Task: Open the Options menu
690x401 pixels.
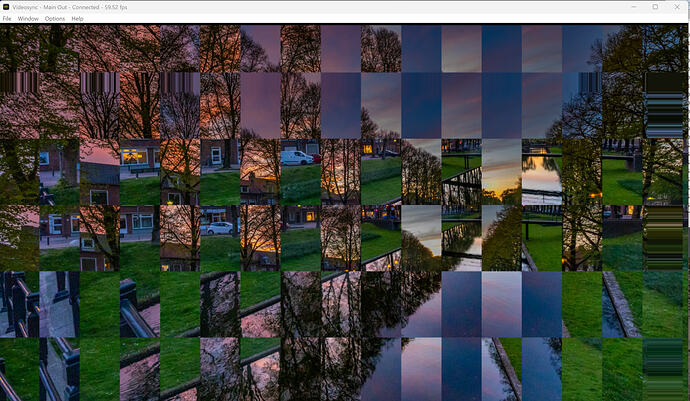Action: 55,19
